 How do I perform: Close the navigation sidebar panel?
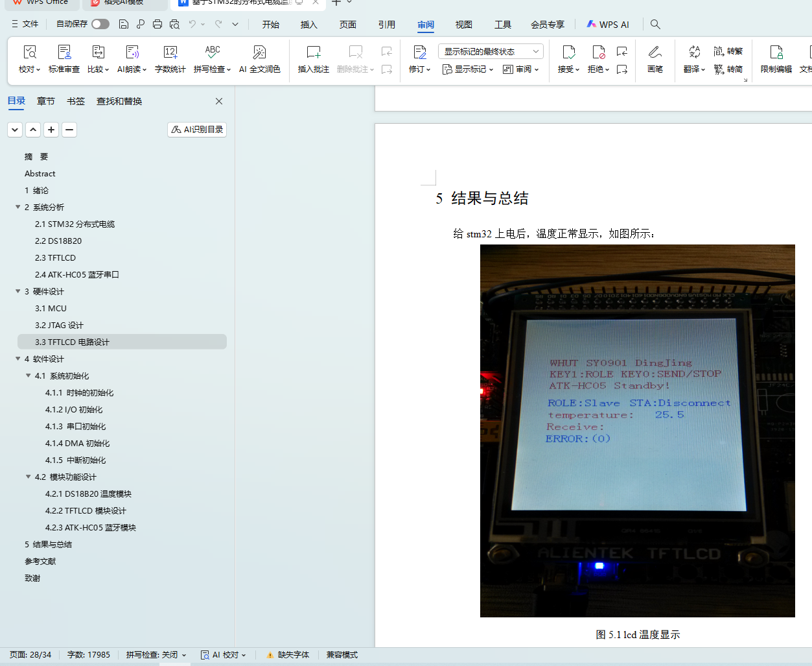tap(219, 101)
